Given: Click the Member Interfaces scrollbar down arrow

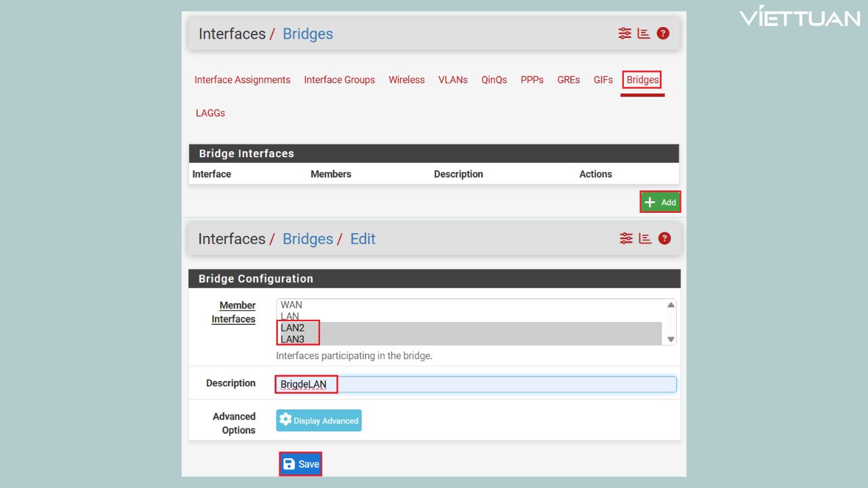Looking at the screenshot, I should 671,340.
